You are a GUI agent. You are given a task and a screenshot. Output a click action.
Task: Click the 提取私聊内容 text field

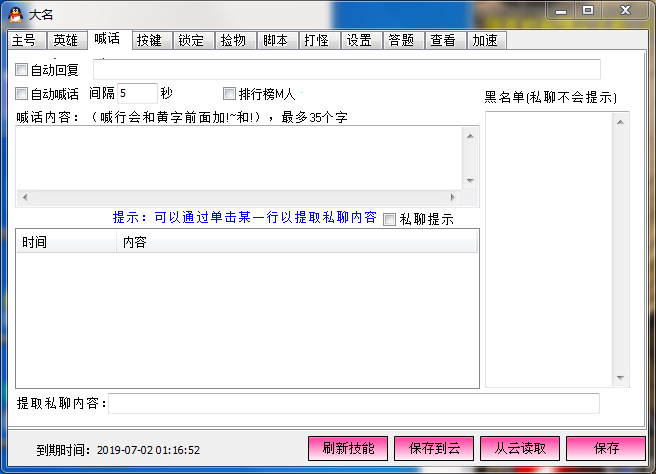354,403
